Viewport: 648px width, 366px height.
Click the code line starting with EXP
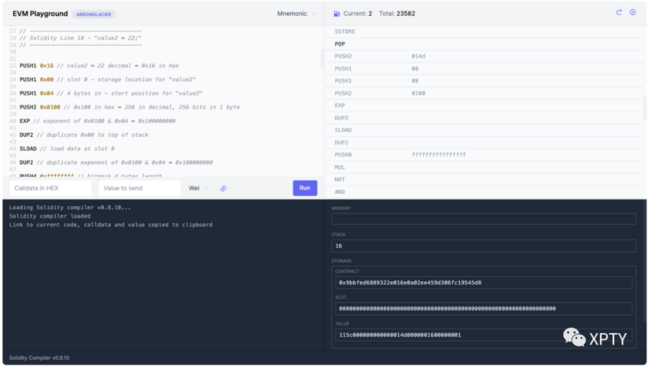click(x=97, y=121)
